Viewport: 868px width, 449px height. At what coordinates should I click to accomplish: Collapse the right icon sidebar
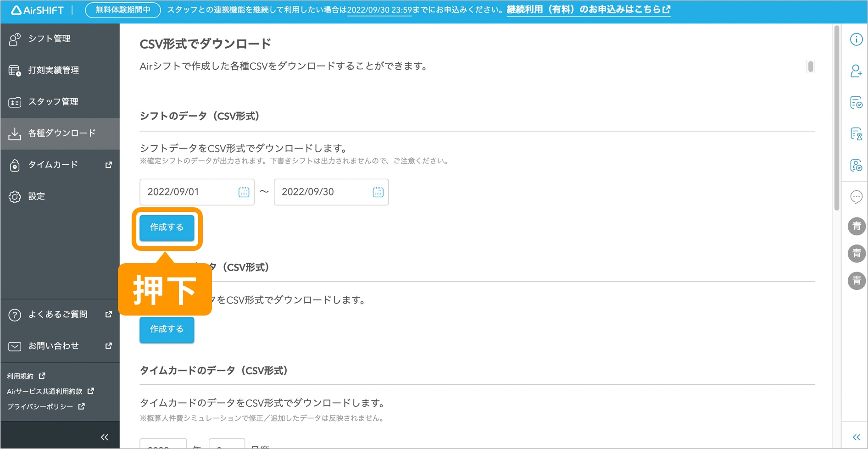(856, 436)
